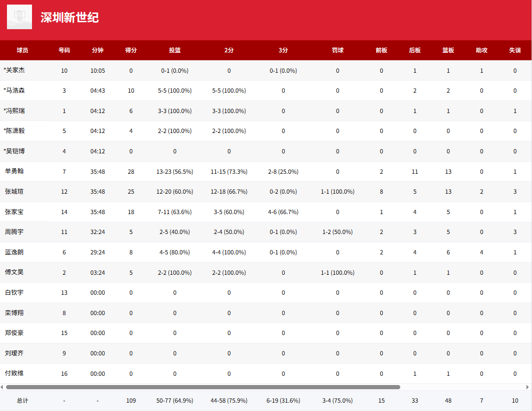
Task: Click the 失误 column header
Action: click(x=515, y=50)
